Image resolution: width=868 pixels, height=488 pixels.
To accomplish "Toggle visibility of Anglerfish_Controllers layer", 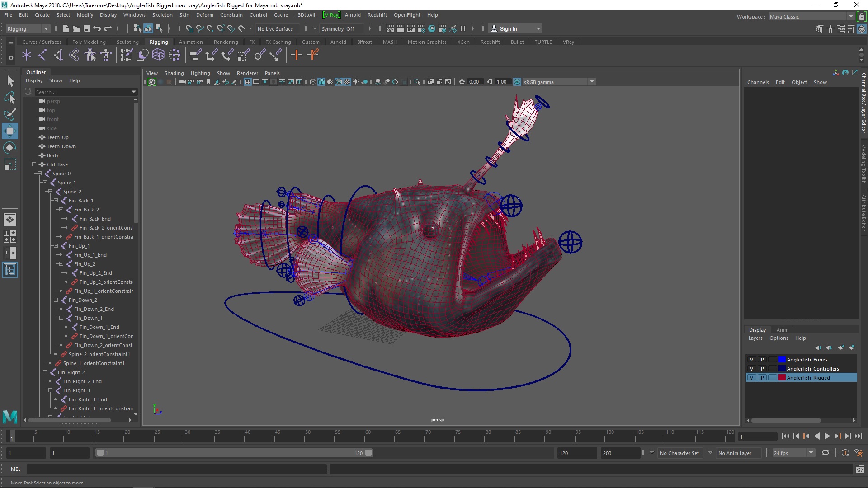I will click(x=751, y=368).
